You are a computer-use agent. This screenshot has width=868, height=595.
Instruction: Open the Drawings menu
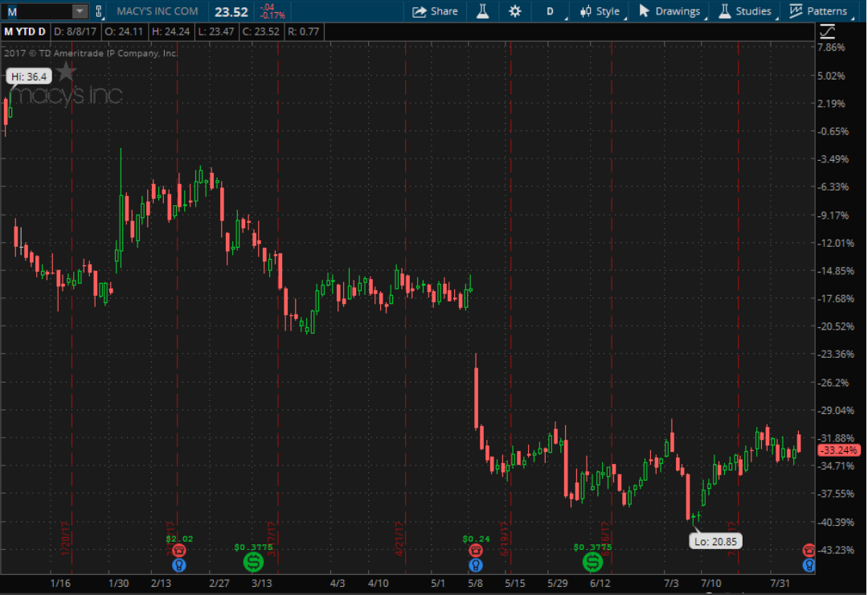click(669, 11)
